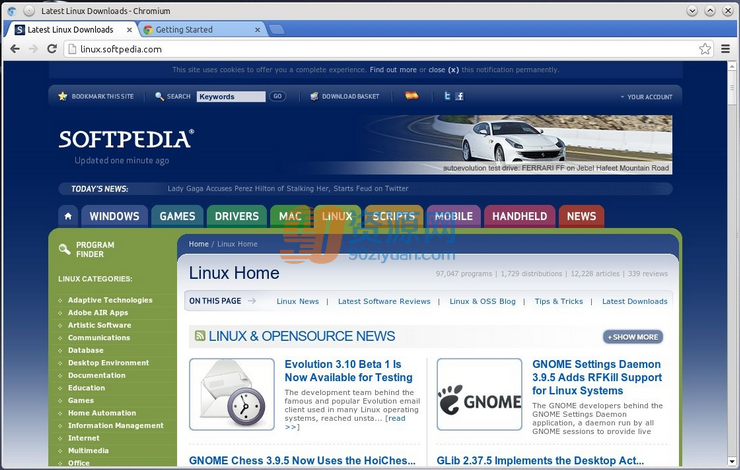
Task: Open the WINDOWS section tab
Action: pos(115,216)
